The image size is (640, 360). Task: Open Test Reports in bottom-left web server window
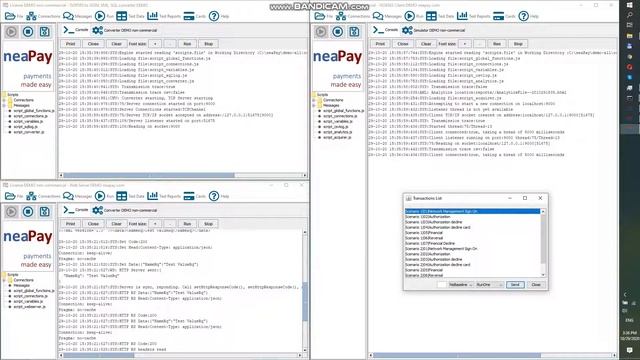(164, 196)
